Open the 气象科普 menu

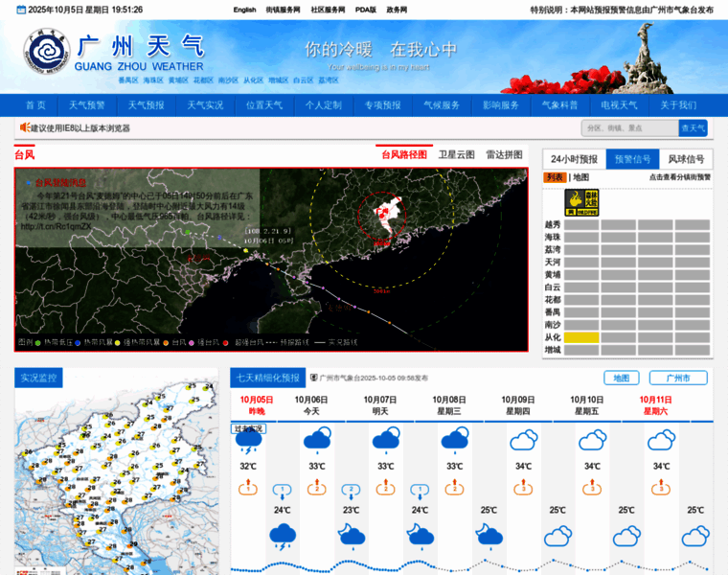click(560, 105)
